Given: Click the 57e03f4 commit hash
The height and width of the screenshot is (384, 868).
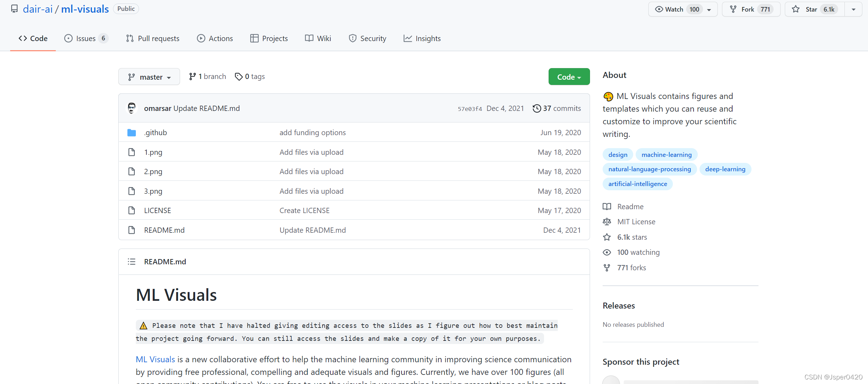Looking at the screenshot, I should point(470,109).
